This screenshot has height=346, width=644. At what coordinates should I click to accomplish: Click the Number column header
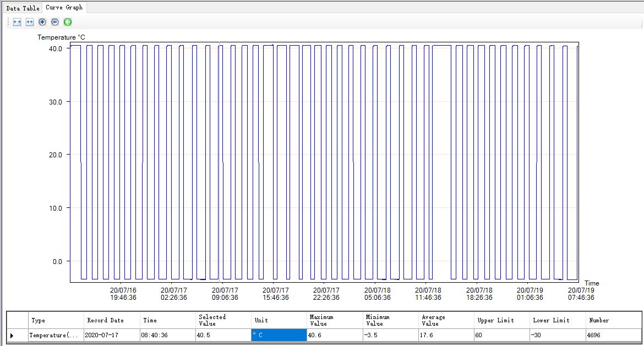614,320
